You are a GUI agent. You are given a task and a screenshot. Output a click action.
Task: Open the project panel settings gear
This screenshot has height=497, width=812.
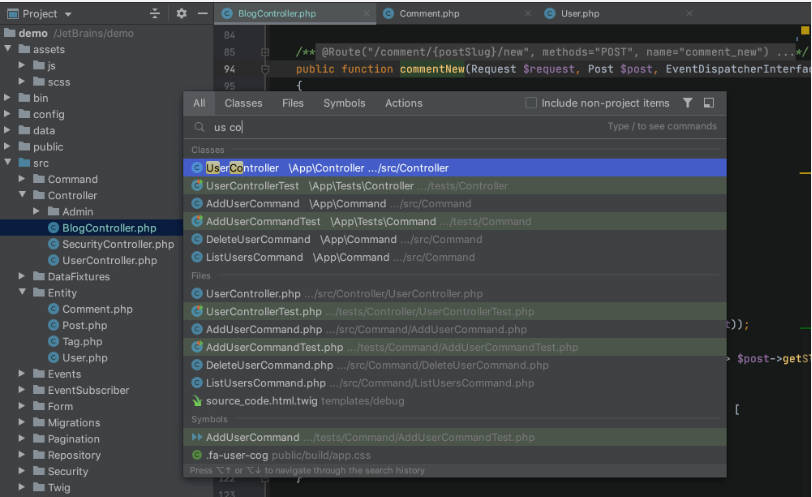point(181,13)
